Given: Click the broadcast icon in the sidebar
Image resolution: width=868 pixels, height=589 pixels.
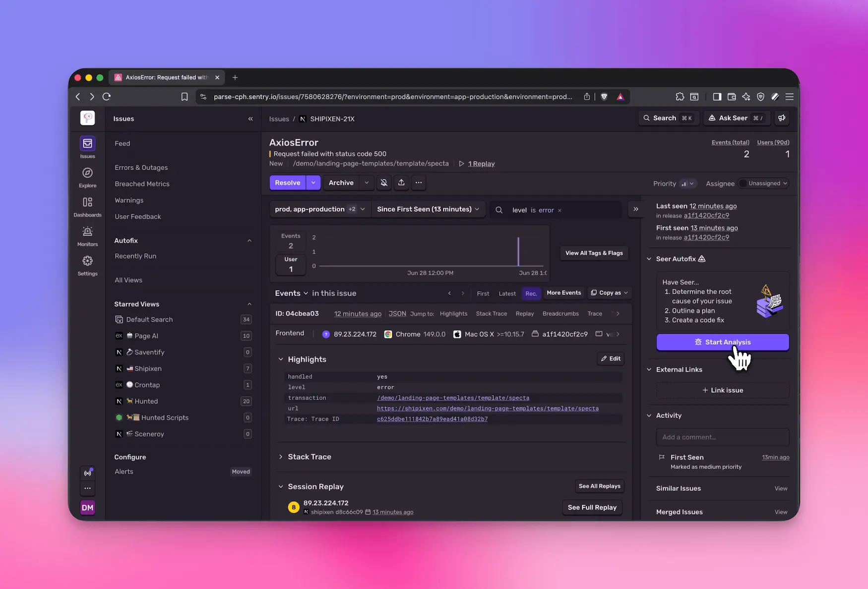Looking at the screenshot, I should (87, 473).
